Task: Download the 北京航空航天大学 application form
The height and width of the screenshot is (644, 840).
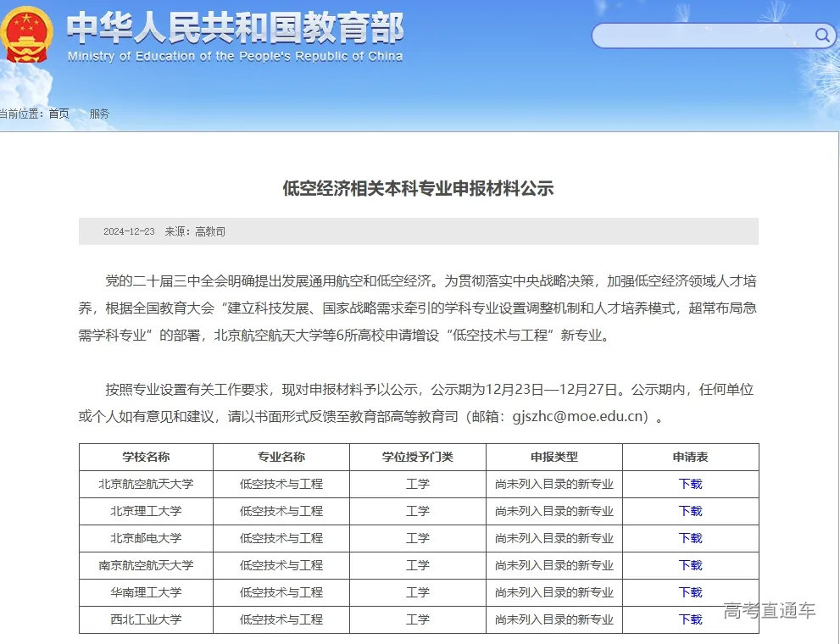Action: pyautogui.click(x=689, y=484)
